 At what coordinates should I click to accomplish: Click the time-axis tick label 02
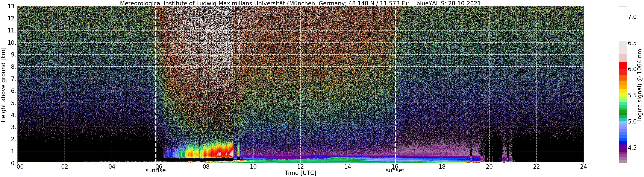coord(65,166)
